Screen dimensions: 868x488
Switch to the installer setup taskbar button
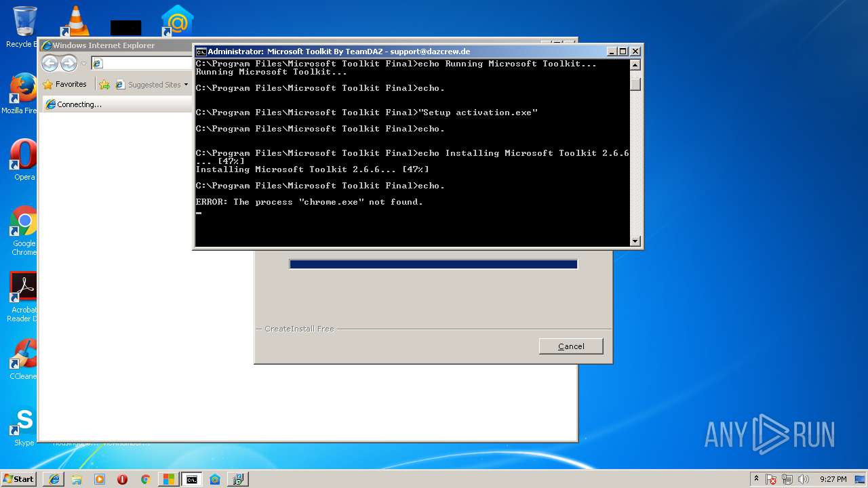[238, 479]
